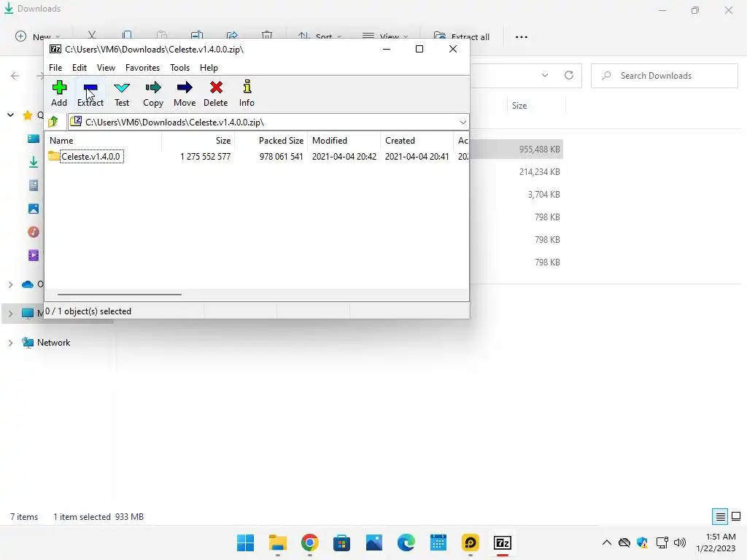Click the Delete trash icon in Explorer toolbar
This screenshot has height=560, width=747.
click(x=267, y=36)
